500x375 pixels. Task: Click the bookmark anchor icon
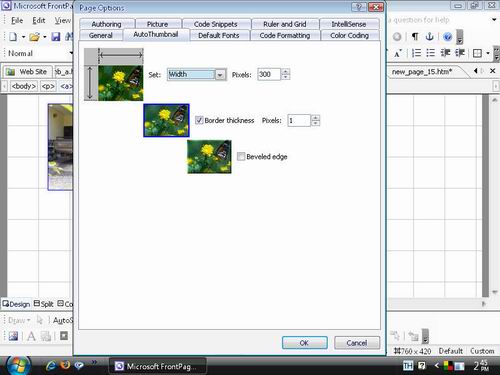pyautogui.click(x=430, y=36)
